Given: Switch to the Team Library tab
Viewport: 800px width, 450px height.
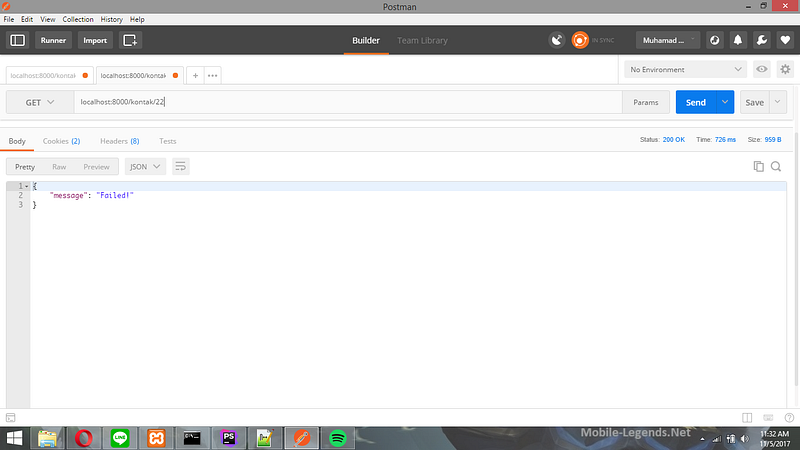Looking at the screenshot, I should click(422, 40).
